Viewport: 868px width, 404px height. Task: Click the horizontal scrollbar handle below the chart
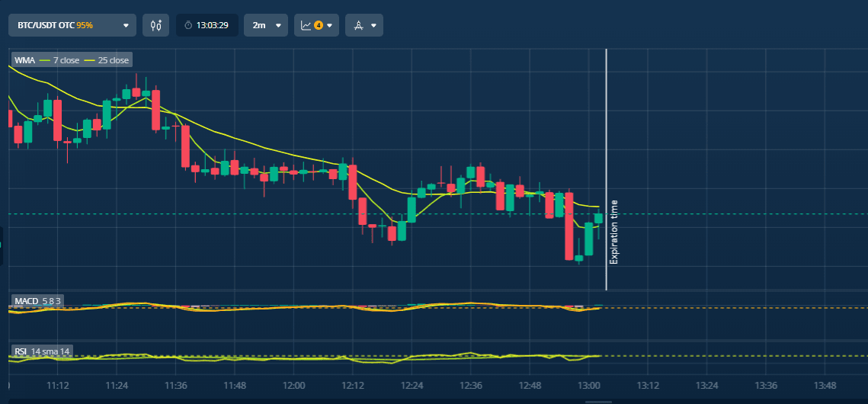tap(599, 402)
